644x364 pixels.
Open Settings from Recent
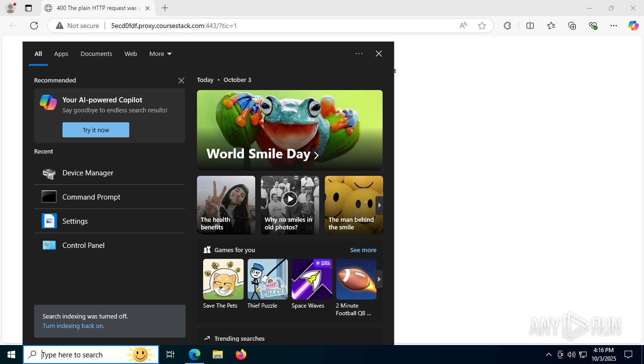coord(109,221)
